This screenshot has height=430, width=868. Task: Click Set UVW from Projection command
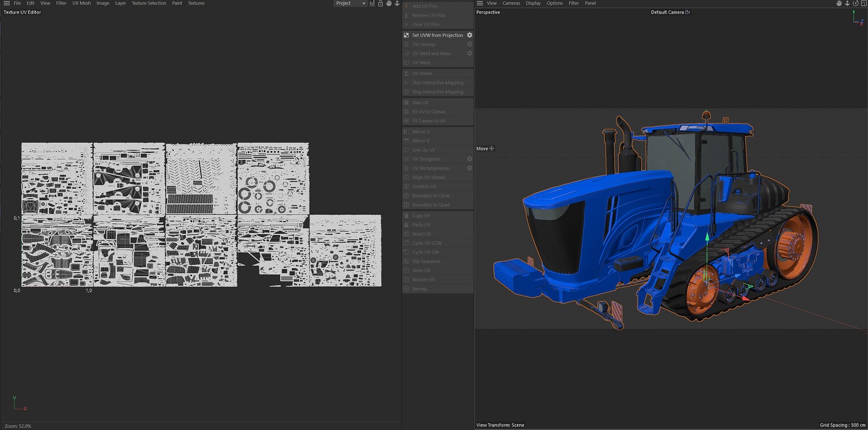[437, 35]
